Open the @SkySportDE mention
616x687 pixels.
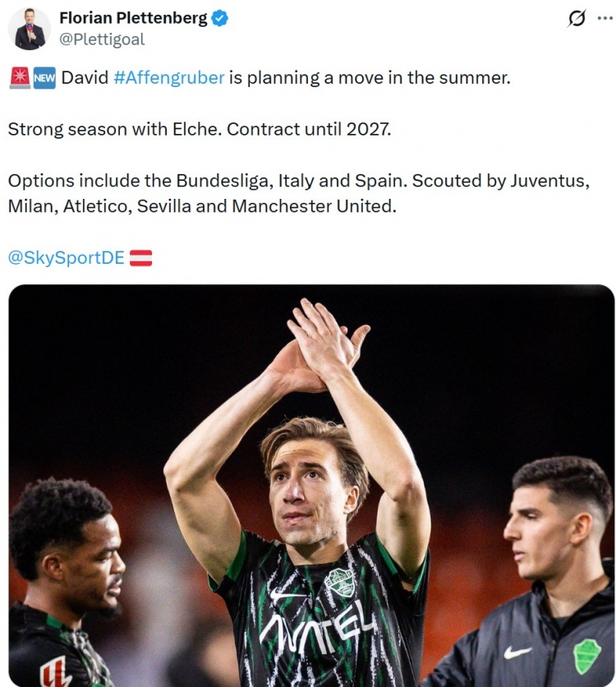66,258
